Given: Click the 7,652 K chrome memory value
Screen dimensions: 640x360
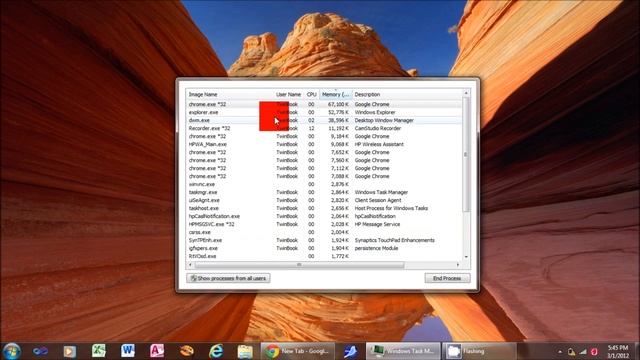Looking at the screenshot, I should (340, 152).
